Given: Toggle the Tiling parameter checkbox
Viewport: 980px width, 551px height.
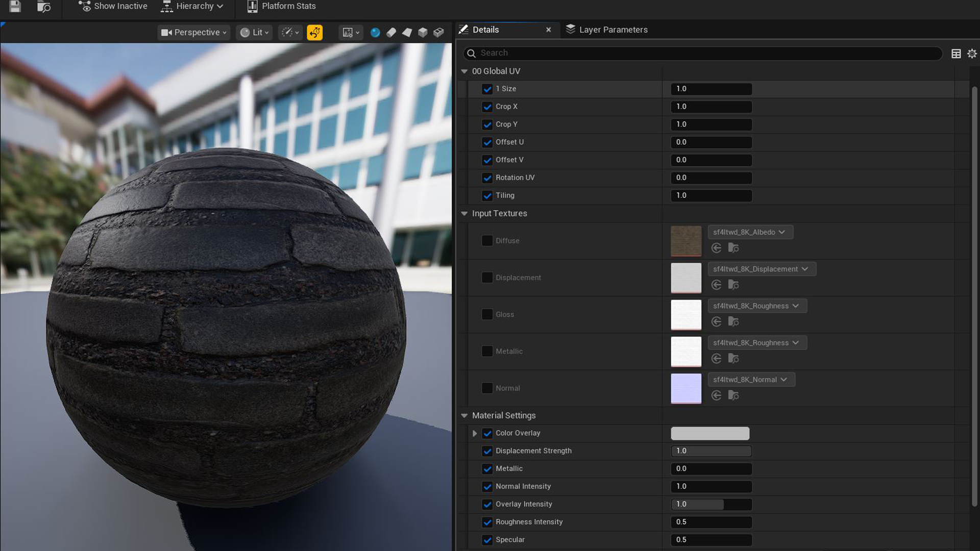Looking at the screenshot, I should click(x=487, y=195).
